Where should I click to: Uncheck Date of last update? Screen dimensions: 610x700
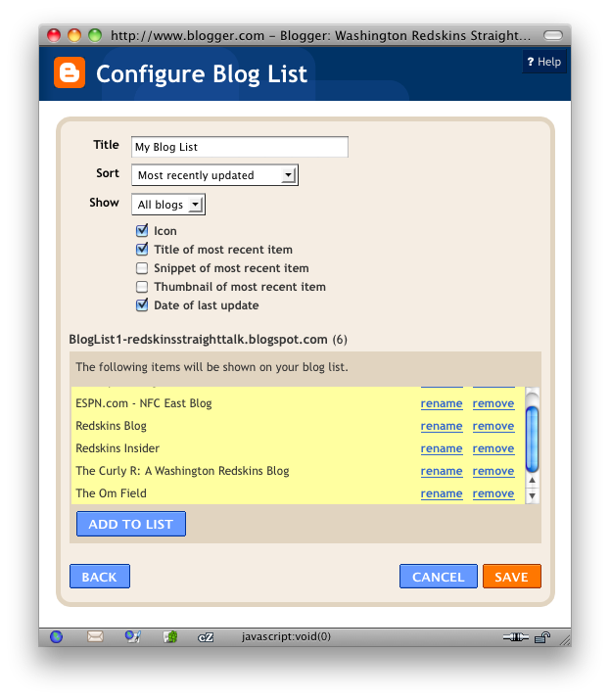pyautogui.click(x=142, y=304)
